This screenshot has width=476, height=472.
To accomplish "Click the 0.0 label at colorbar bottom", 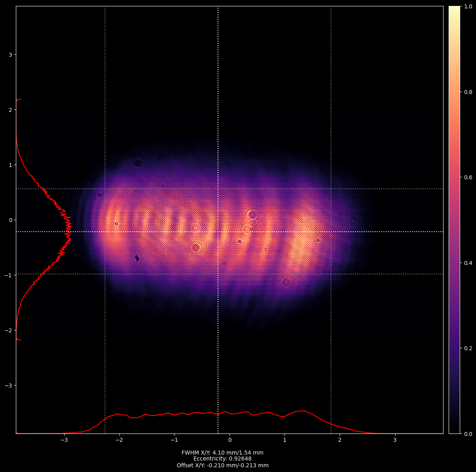I will click(x=468, y=434).
